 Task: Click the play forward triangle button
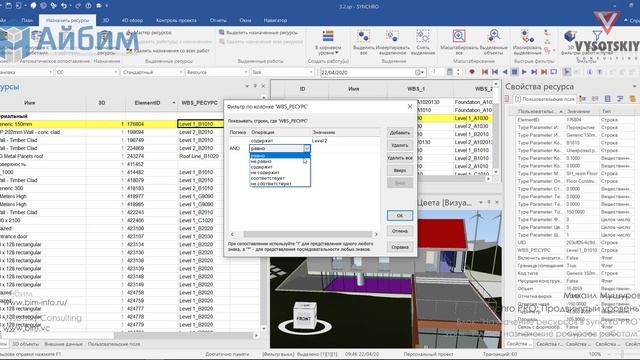[x=524, y=72]
